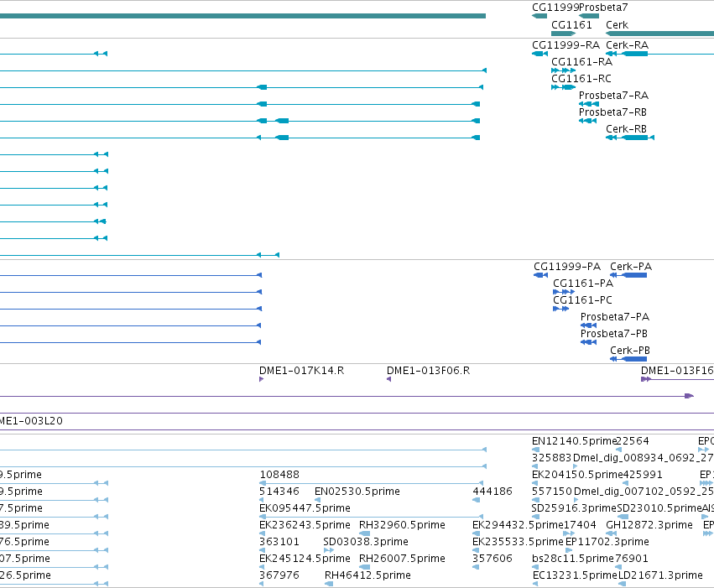Image resolution: width=714 pixels, height=588 pixels.
Task: Select the Dmel_dig_007102_0592_25 label
Action: pyautogui.click(x=644, y=492)
